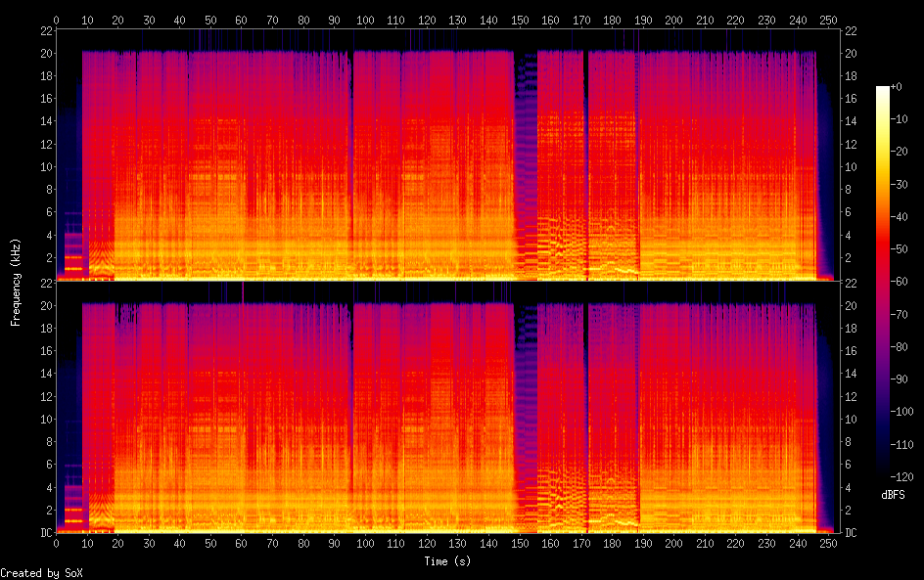Click the dark gap near 96 s, lower channel

pos(351,411)
